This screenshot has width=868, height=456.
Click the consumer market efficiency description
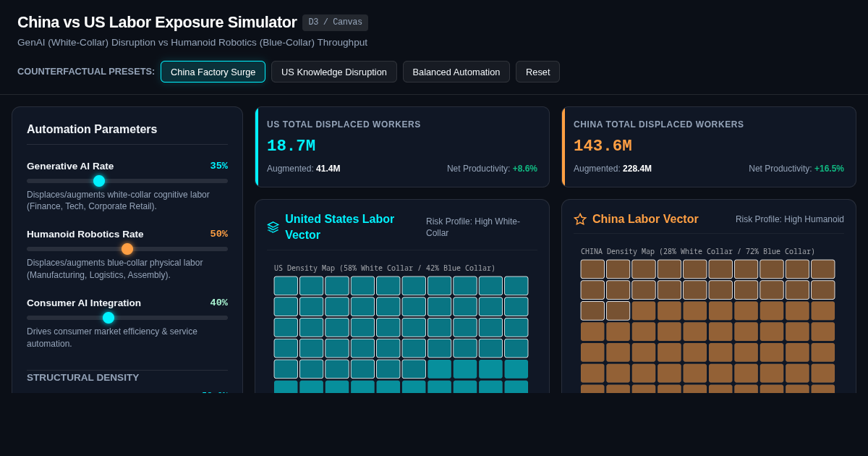pyautogui.click(x=112, y=338)
